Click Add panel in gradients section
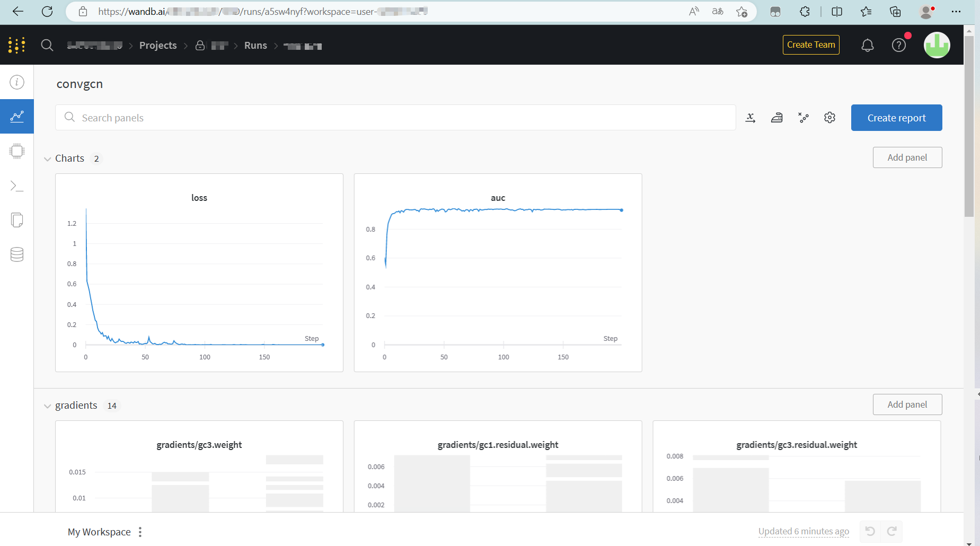 click(x=907, y=404)
